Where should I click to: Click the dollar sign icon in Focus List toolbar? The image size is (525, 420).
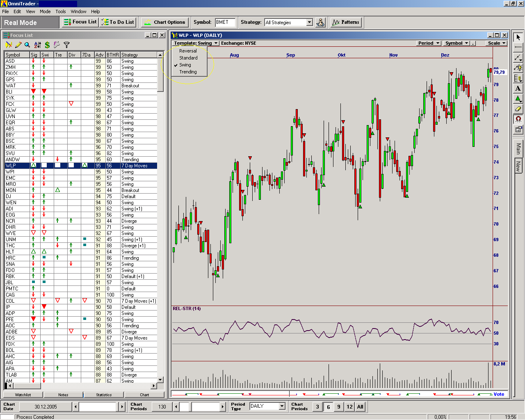tap(47, 45)
